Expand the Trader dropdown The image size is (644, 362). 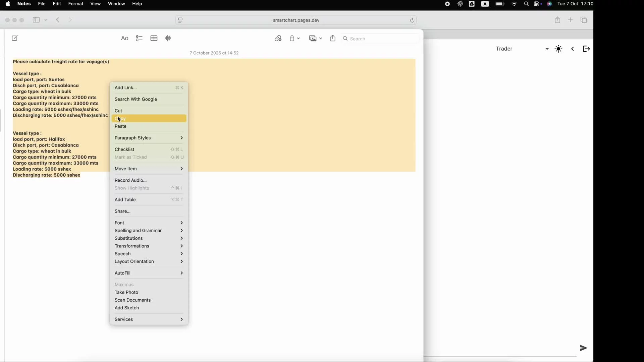pos(547,49)
